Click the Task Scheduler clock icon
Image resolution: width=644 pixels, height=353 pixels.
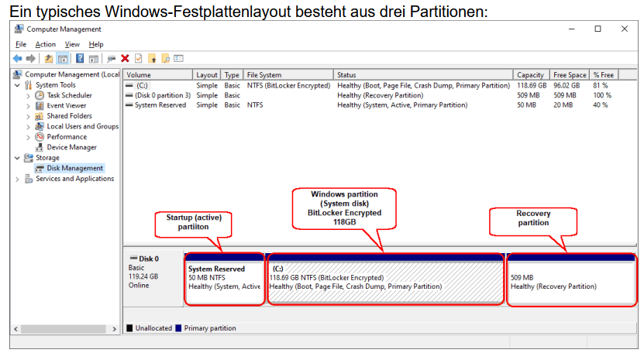[40, 95]
